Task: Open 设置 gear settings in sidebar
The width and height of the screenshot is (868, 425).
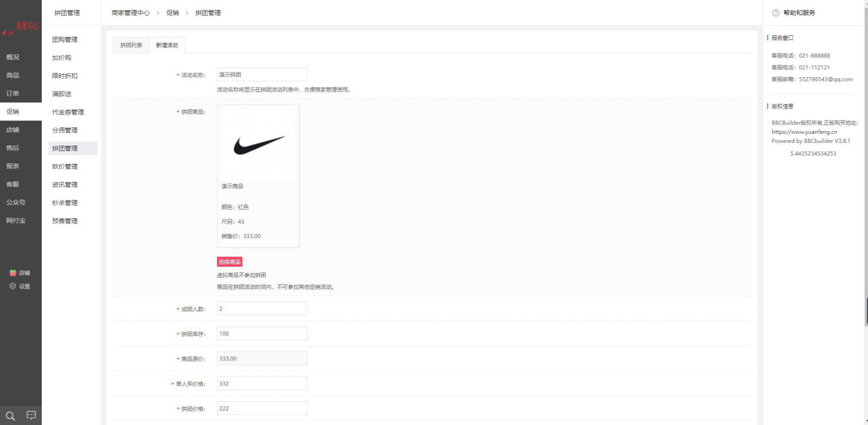Action: pos(20,286)
